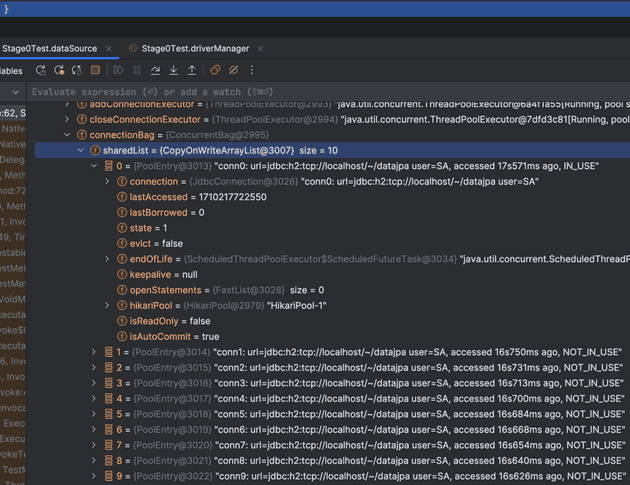Switch to Stage0Test.dataSource tab
Screen dimensions: 630x485
click(49, 49)
